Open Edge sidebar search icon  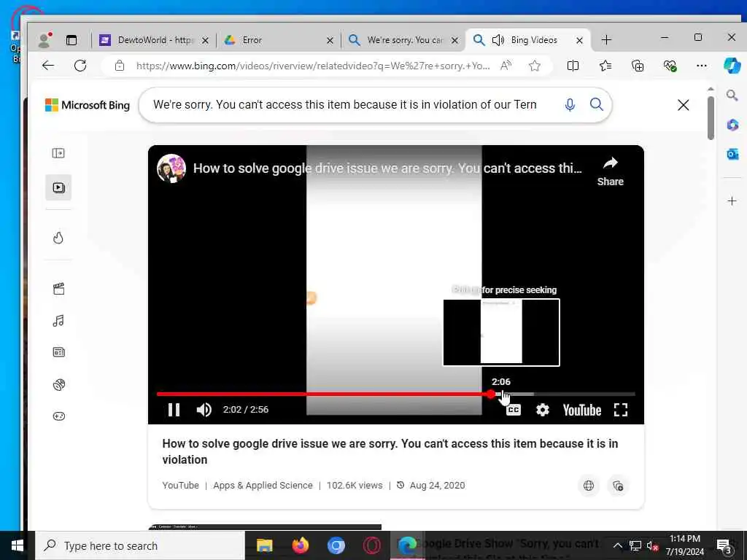point(732,96)
